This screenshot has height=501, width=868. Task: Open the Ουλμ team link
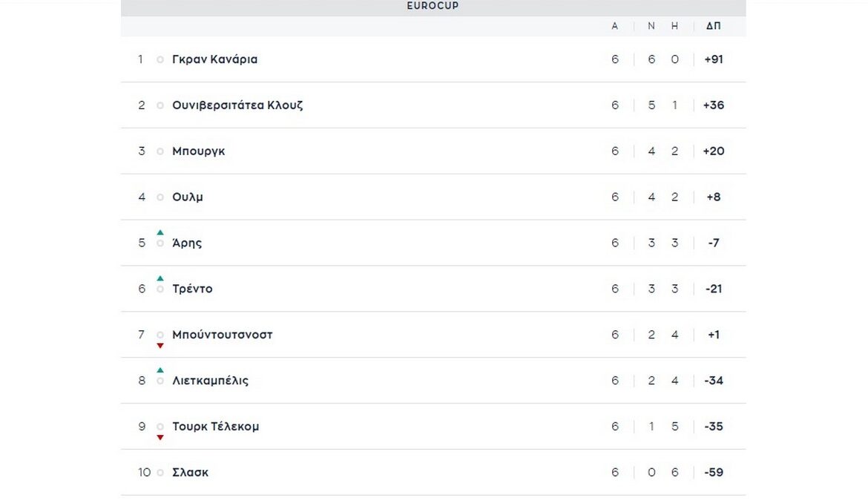pos(188,197)
